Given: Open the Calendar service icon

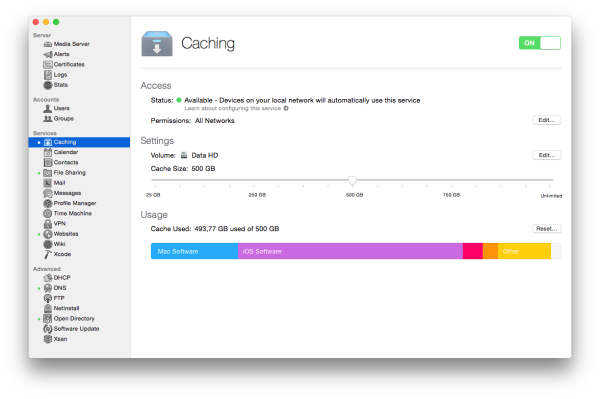Looking at the screenshot, I should [x=47, y=152].
